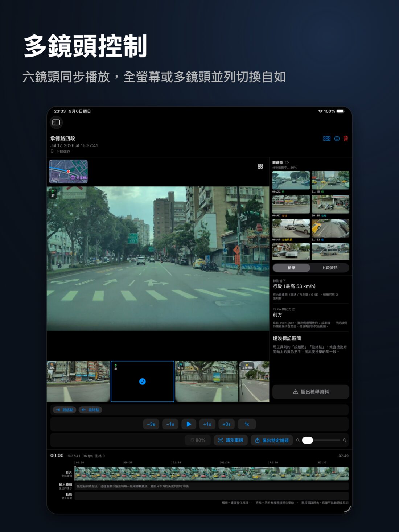Open the mini map thumbnail
The width and height of the screenshot is (399, 532).
click(69, 171)
